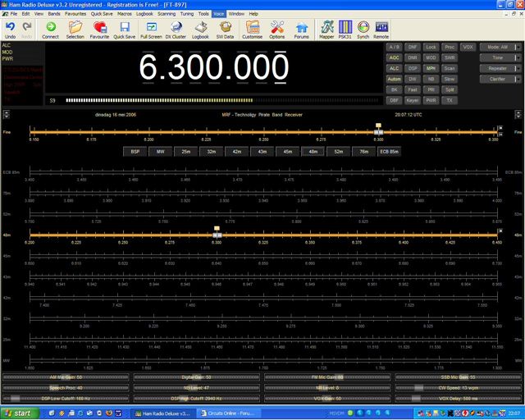The width and height of the screenshot is (525, 420).
Task: Click the Windows Start button
Action: [x=18, y=413]
